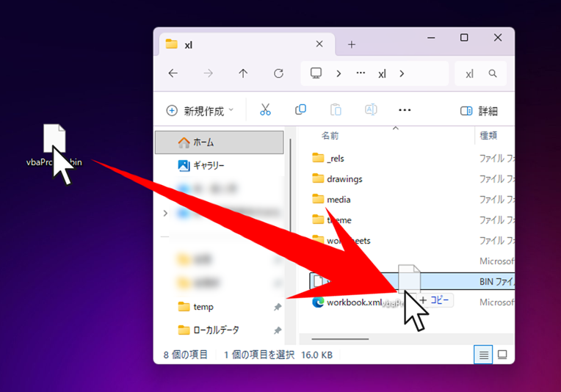
Task: Click the Forward navigation arrow
Action: [208, 73]
